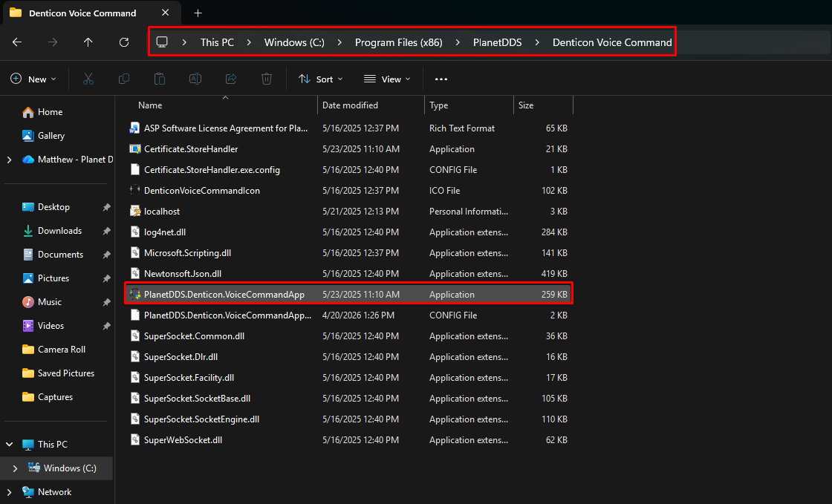Unpin Desktop using its pin icon
This screenshot has width=832, height=504.
pos(106,207)
